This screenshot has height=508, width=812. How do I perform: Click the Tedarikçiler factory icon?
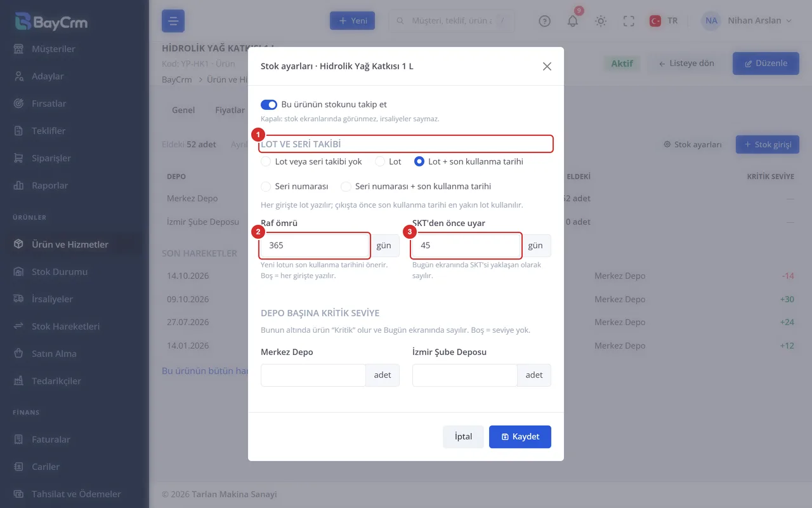[x=19, y=381]
